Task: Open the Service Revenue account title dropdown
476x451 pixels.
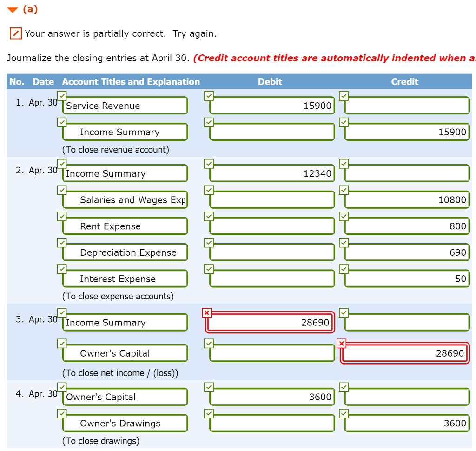Action: (125, 106)
